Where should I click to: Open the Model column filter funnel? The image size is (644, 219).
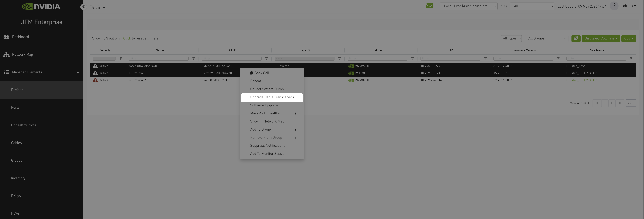pyautogui.click(x=412, y=59)
